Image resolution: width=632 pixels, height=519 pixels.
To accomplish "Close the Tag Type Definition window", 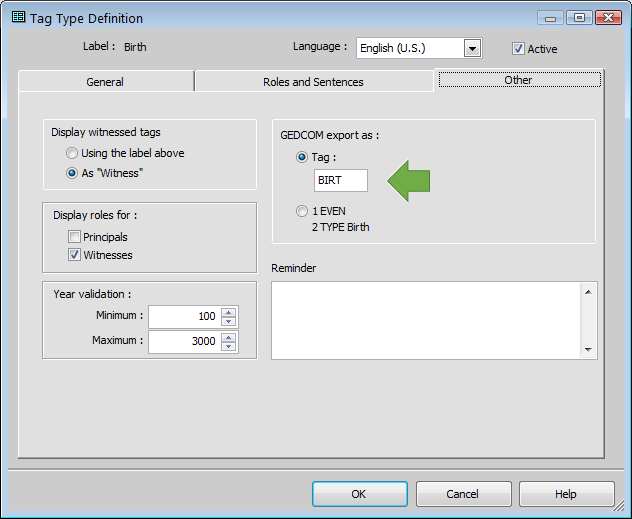I will point(608,18).
